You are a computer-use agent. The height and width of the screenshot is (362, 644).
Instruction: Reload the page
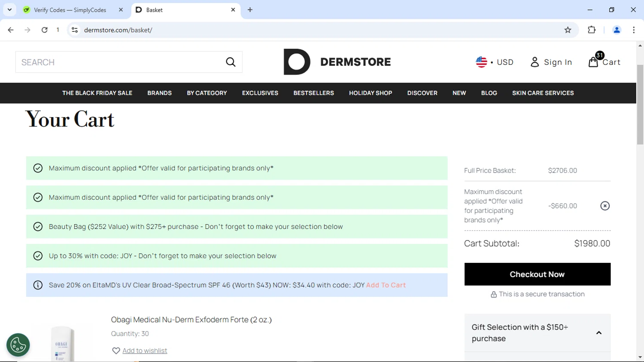[x=45, y=30]
